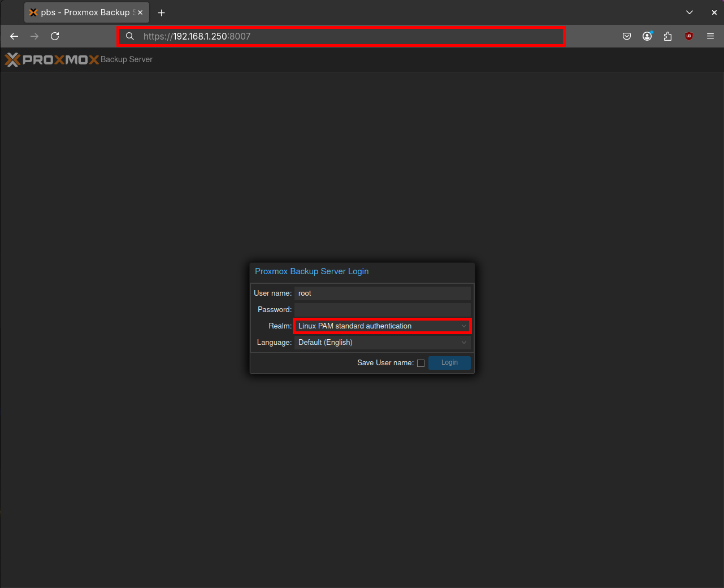Reload the current page
The height and width of the screenshot is (588, 724).
pyautogui.click(x=55, y=36)
